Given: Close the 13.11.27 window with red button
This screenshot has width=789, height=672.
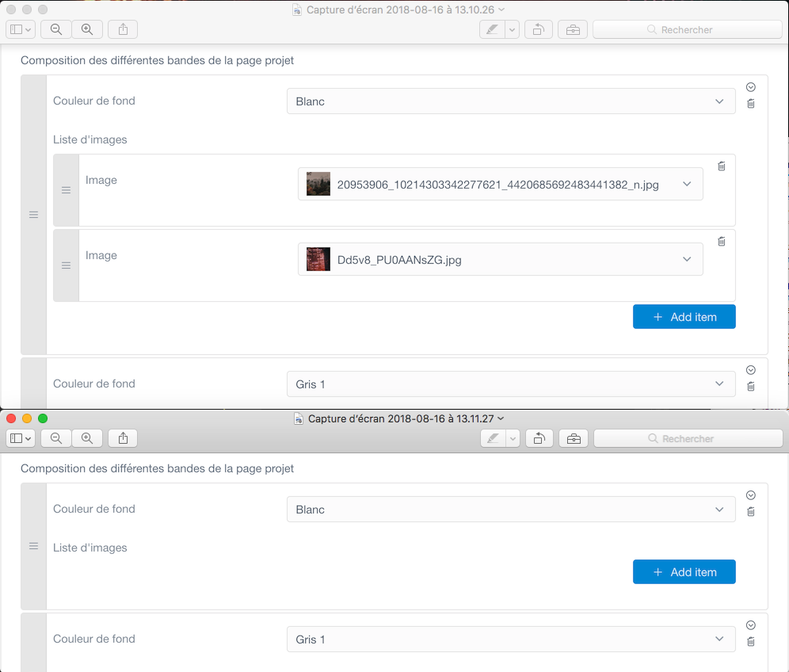Looking at the screenshot, I should click(x=11, y=418).
